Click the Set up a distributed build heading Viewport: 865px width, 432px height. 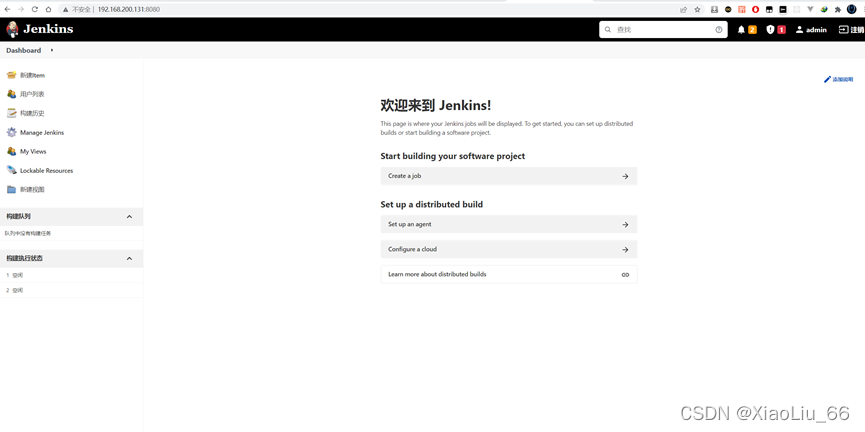(432, 205)
